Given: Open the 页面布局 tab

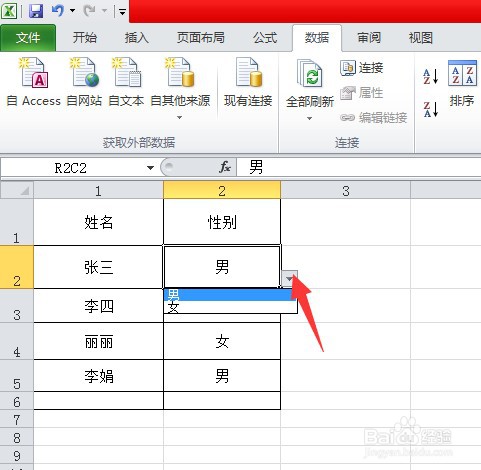Looking at the screenshot, I should (x=200, y=38).
